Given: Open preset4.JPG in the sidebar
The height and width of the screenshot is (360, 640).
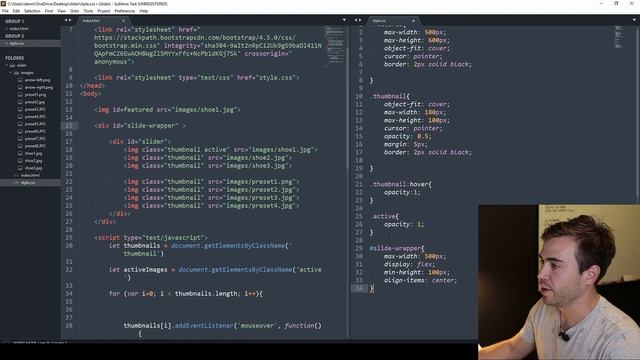Looking at the screenshot, I should 35,117.
